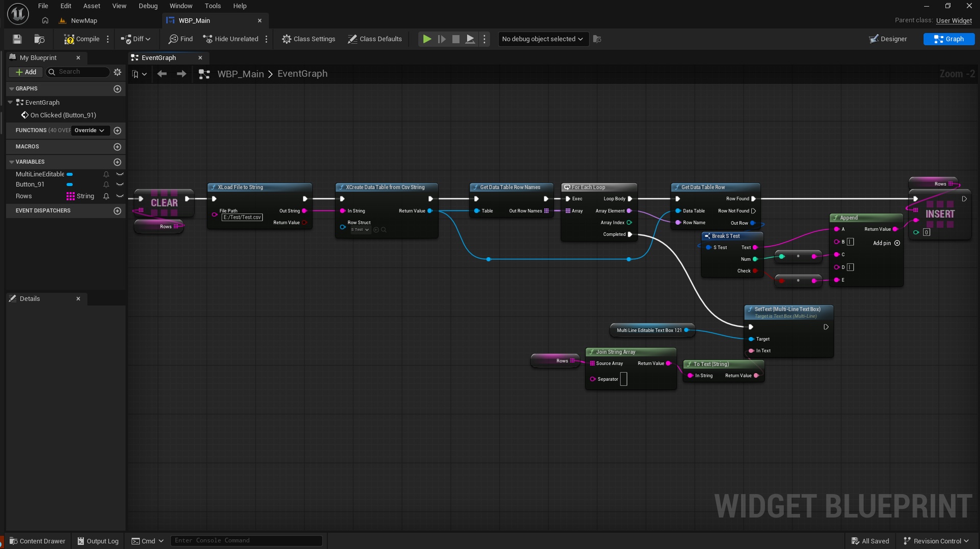Click Add pin on Append node
Screen dimensions: 980x549
(x=886, y=243)
